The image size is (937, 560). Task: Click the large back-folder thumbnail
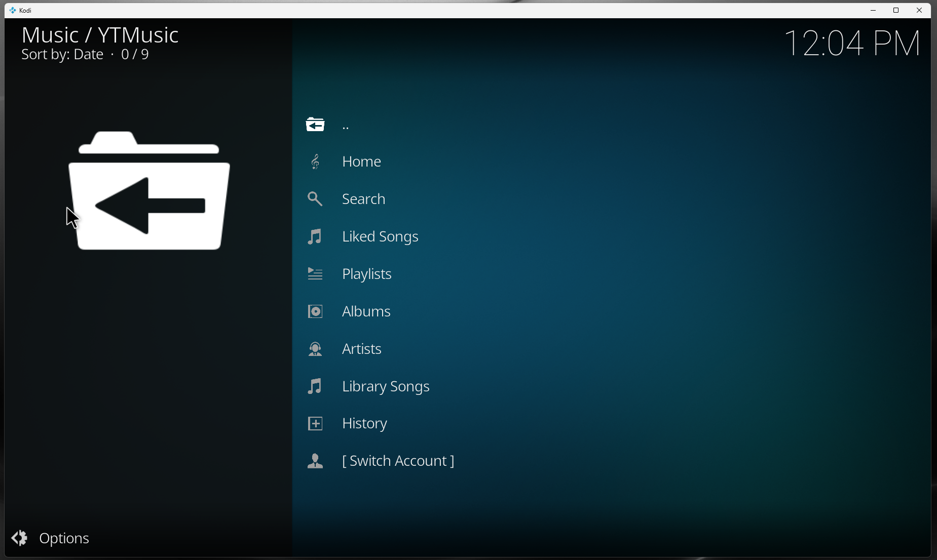pos(149,190)
